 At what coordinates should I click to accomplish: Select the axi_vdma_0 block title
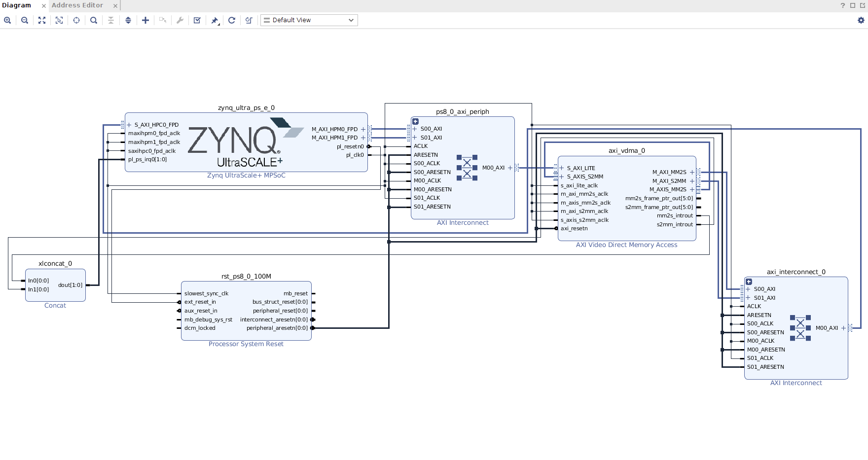click(x=627, y=151)
